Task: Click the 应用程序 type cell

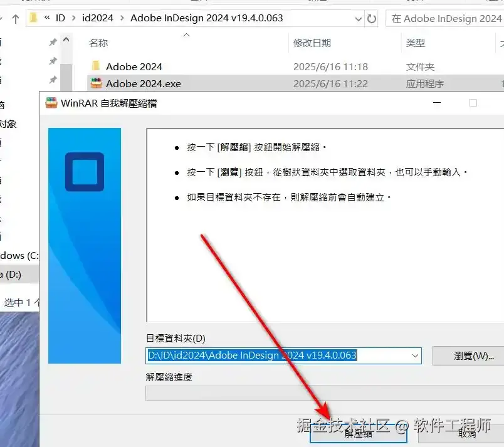Action: (x=424, y=83)
